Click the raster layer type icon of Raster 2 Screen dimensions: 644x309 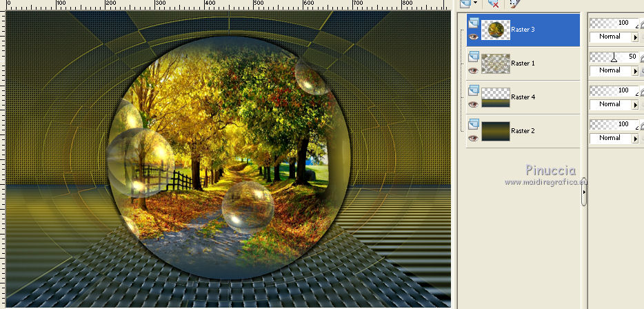coord(474,123)
